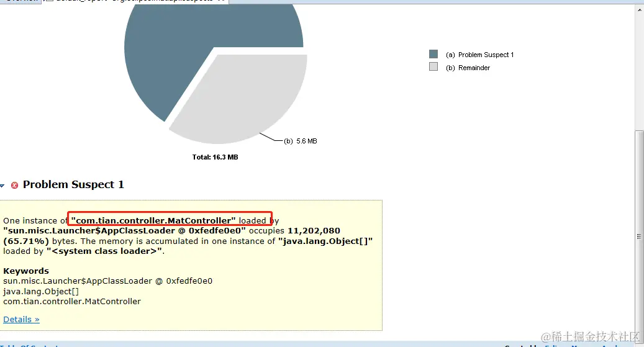Click the (b) 5.6 MB pie label
644x347 pixels.
coord(300,141)
